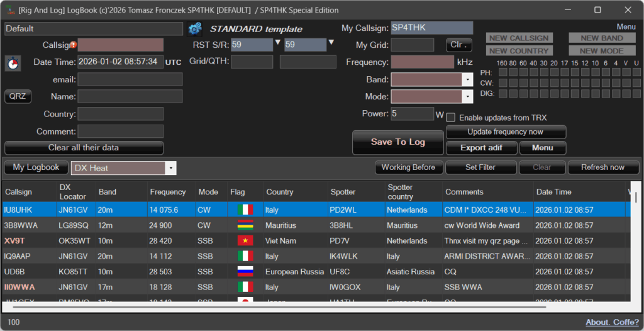Sort the table by Frequency column header
The image size is (644, 331).
point(168,192)
